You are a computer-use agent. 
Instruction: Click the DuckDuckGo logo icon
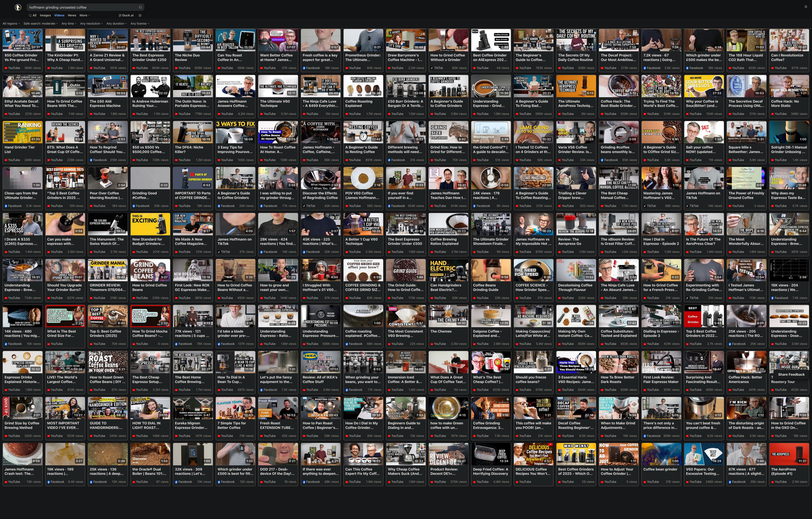tap(18, 7)
